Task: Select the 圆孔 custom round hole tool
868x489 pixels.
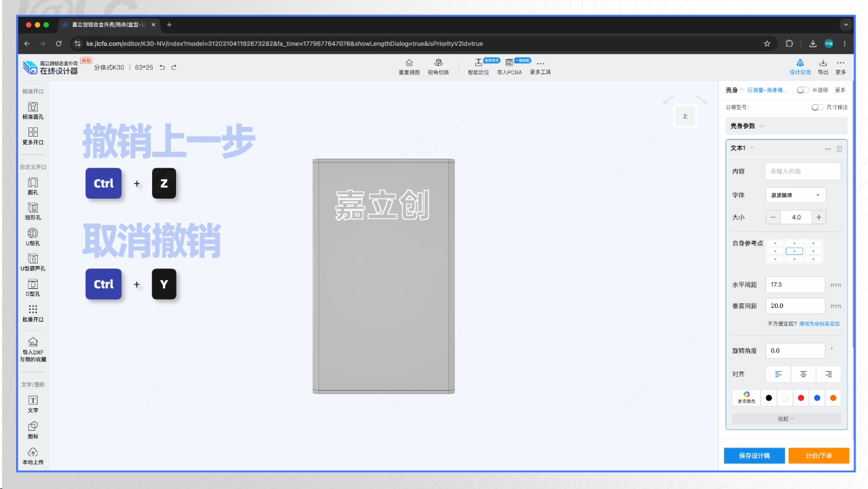Action: (33, 186)
